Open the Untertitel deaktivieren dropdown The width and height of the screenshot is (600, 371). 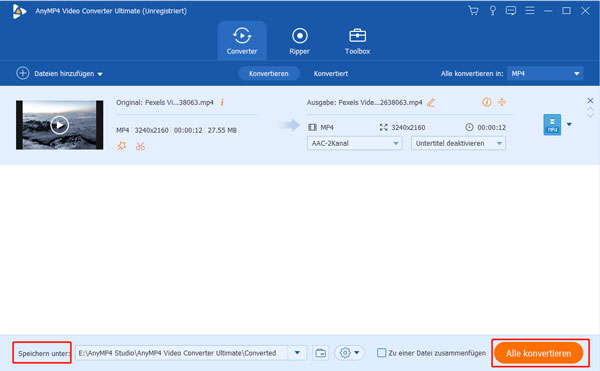(458, 143)
